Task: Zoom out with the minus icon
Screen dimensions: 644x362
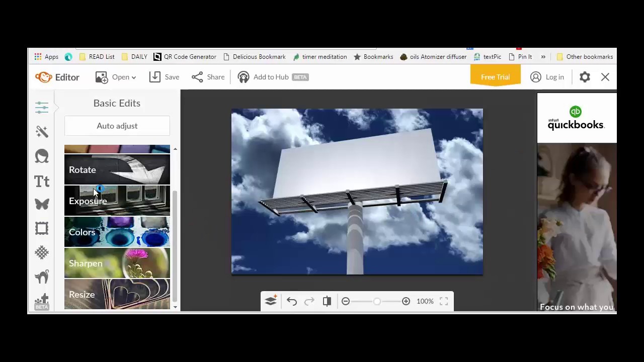Action: (346, 301)
